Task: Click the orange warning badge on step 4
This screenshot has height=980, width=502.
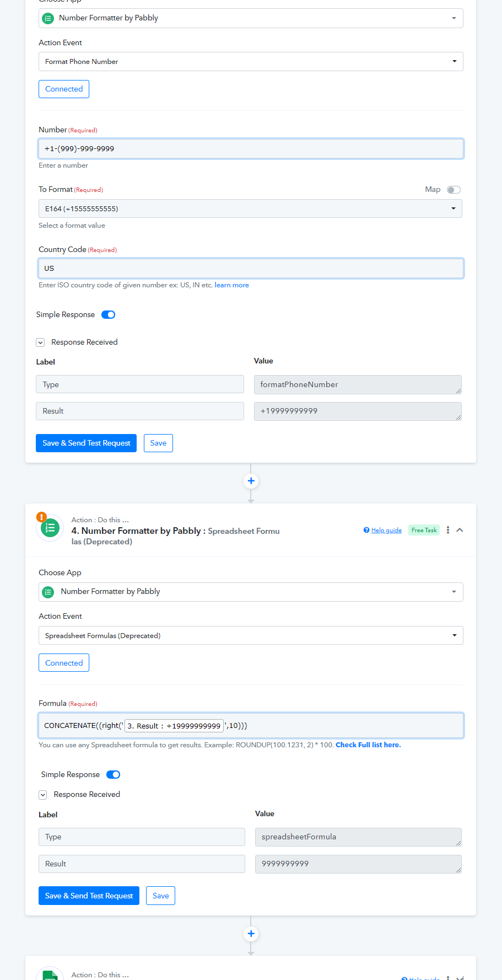Action: [x=41, y=517]
